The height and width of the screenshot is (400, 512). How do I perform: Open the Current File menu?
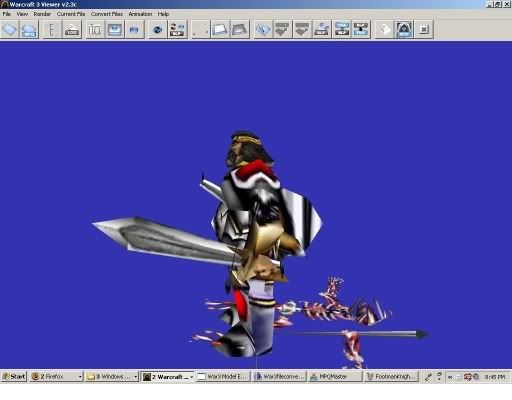pos(71,14)
